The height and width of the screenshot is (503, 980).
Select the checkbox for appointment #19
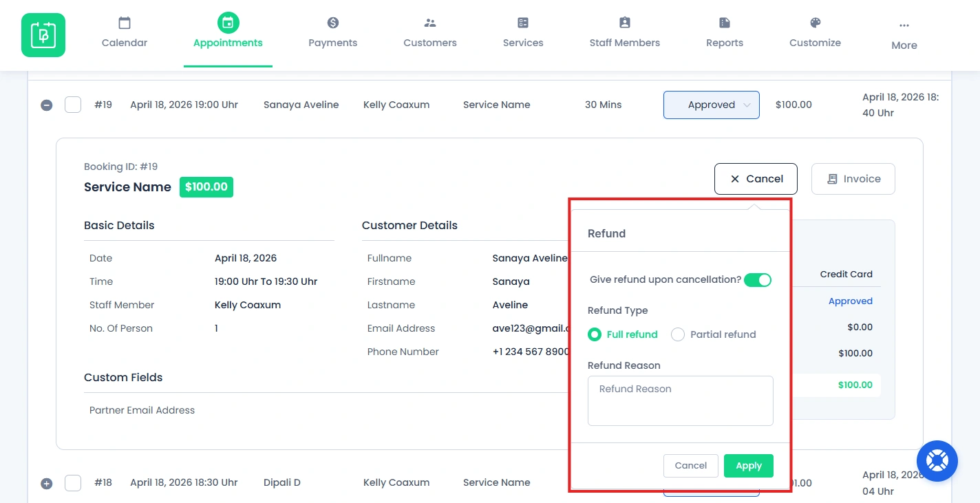73,105
